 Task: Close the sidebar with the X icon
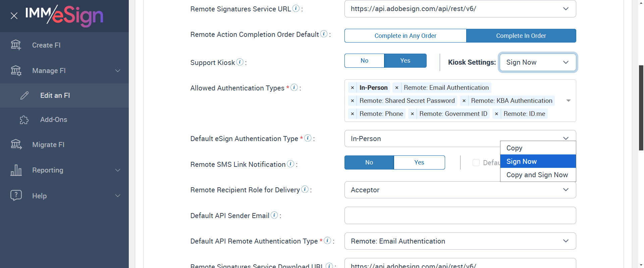[14, 16]
